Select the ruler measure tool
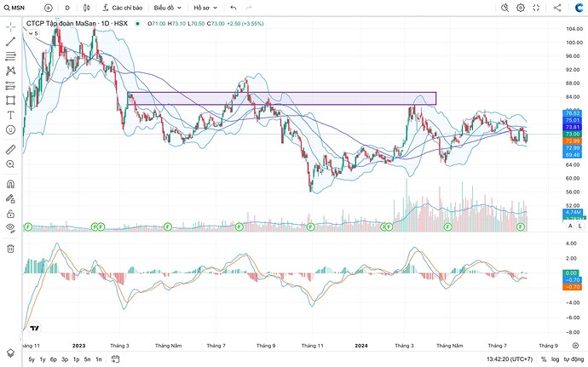Screen dimensions: 588x367 pos(11,148)
